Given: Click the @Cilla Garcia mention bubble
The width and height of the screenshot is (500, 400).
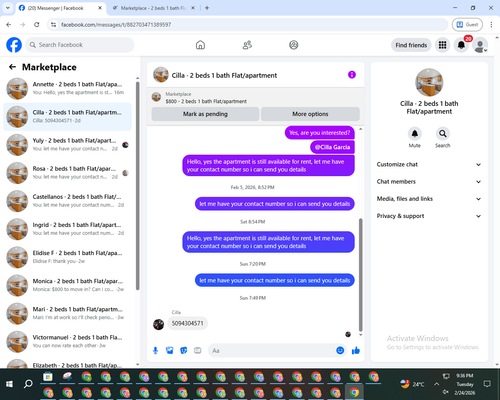Looking at the screenshot, I should point(332,147).
